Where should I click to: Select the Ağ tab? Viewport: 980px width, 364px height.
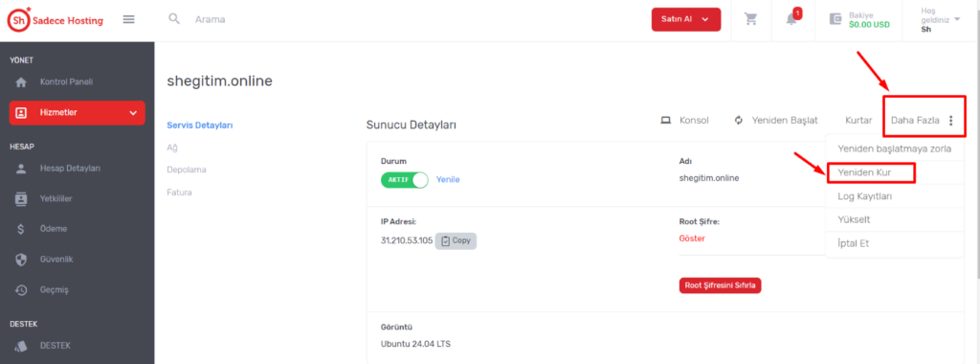172,148
